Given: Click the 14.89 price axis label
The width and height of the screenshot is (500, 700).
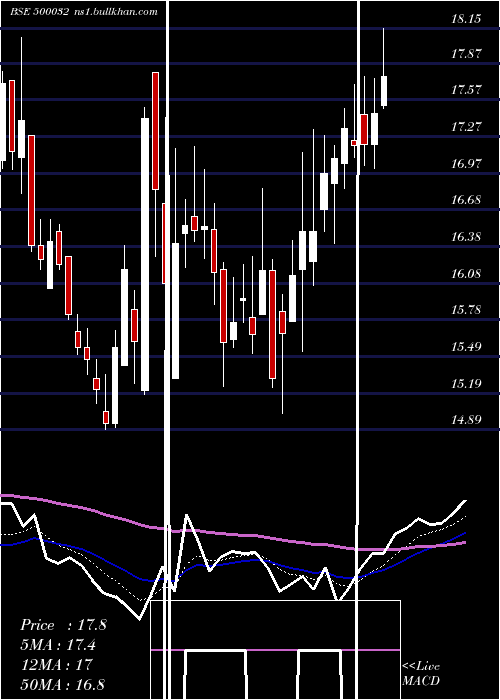Looking at the screenshot, I should click(466, 420).
